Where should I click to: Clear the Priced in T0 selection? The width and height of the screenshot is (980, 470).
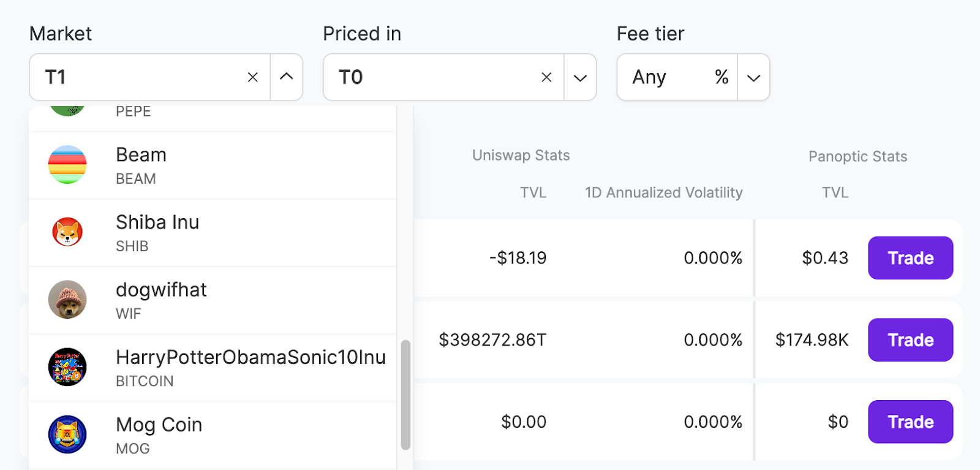tap(546, 77)
